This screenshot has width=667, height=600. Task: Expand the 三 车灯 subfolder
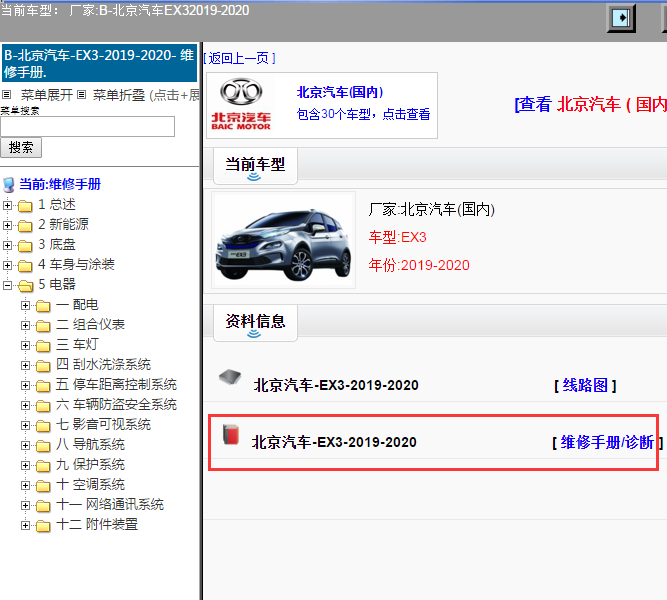[x=26, y=346]
